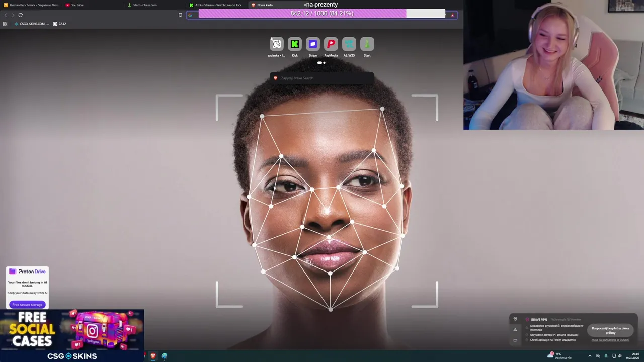Open the green download tray icon
Screen dimensions: 644x362
[606, 356]
